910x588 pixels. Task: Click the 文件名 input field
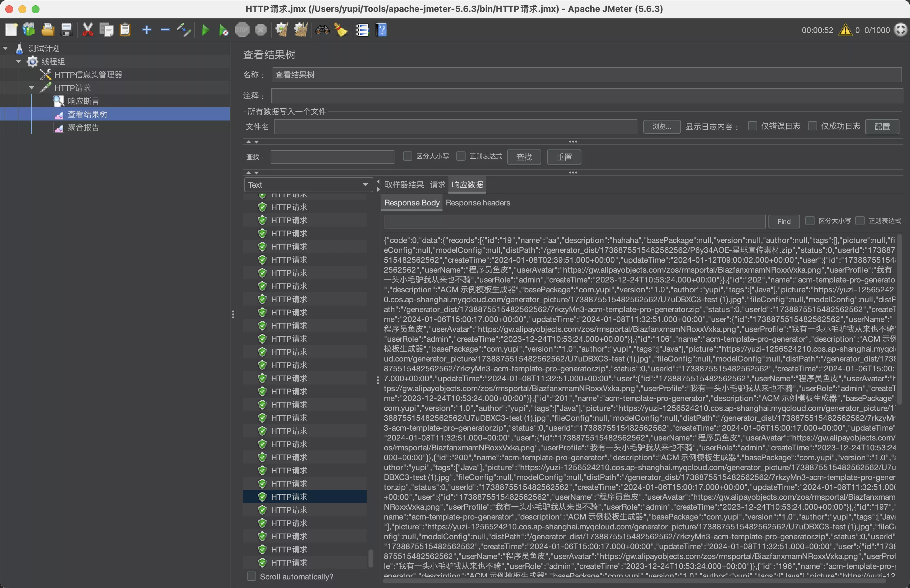(455, 126)
